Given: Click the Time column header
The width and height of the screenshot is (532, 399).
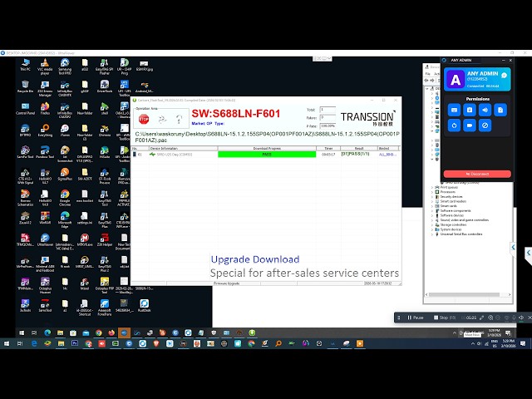Looking at the screenshot, I should coord(328,149).
